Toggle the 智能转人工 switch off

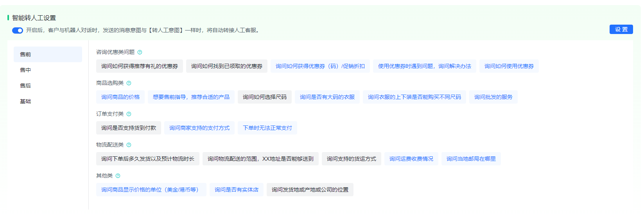[18, 30]
